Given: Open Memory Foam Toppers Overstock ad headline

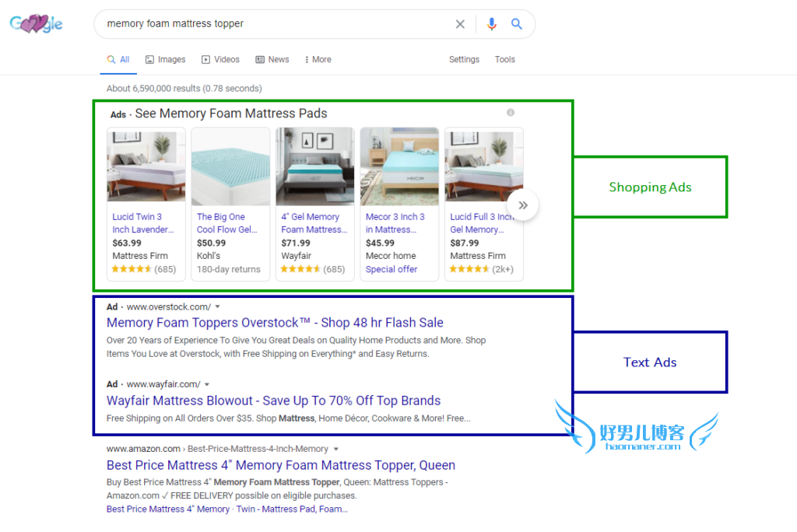Looking at the screenshot, I should pos(275,323).
